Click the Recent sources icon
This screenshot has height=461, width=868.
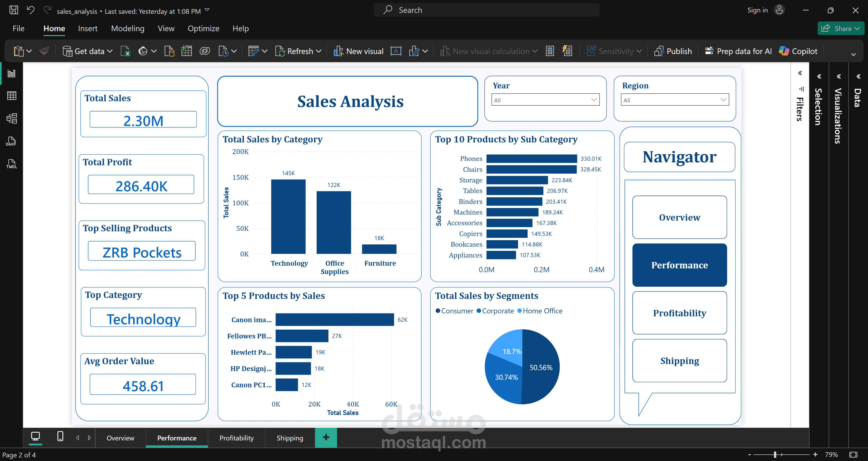coord(223,51)
